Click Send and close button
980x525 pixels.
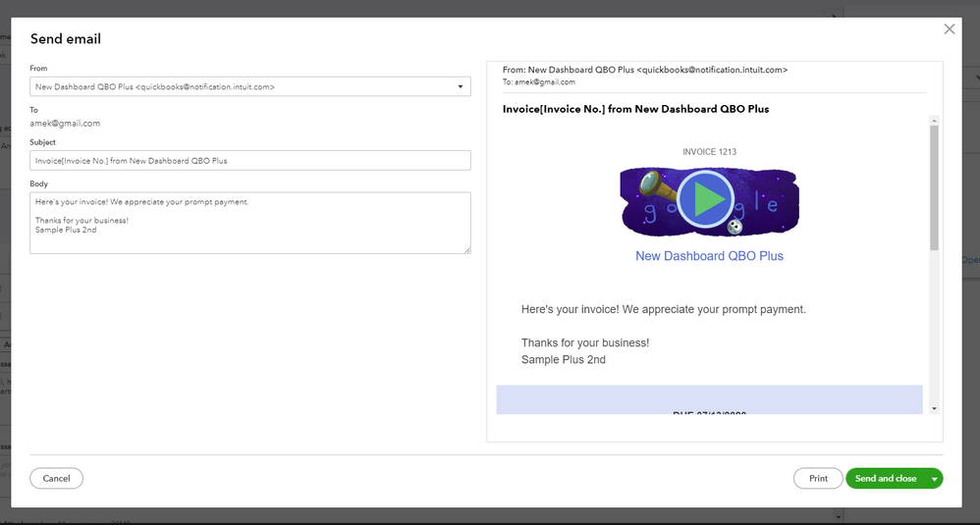click(x=886, y=478)
